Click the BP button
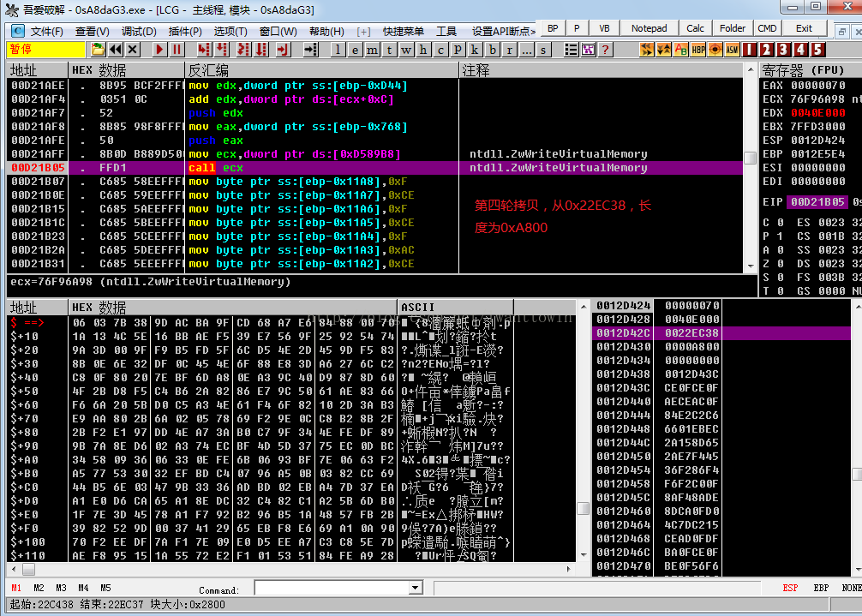This screenshot has height=616, width=862. click(x=553, y=28)
